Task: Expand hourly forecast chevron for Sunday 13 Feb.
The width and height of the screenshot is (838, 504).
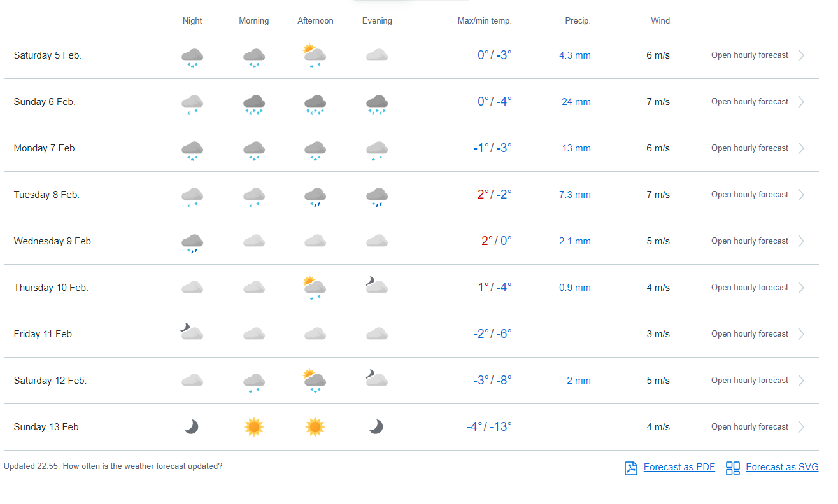Action: (801, 427)
